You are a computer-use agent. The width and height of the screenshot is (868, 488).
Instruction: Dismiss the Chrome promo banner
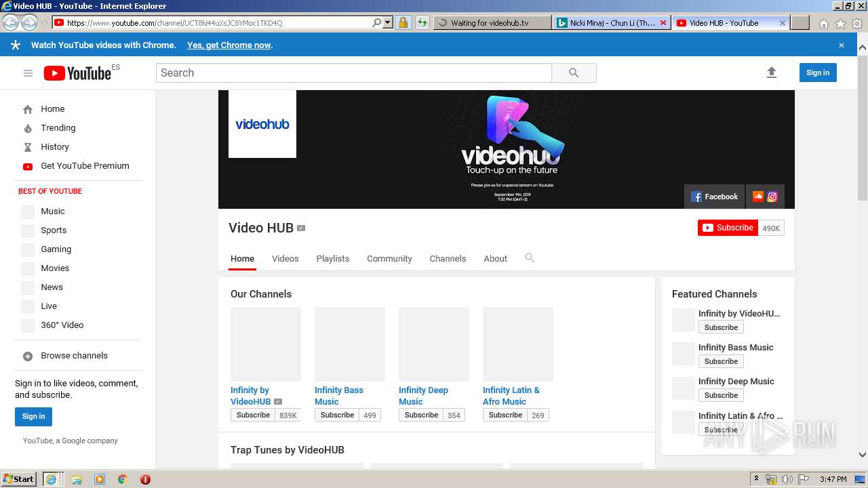842,45
